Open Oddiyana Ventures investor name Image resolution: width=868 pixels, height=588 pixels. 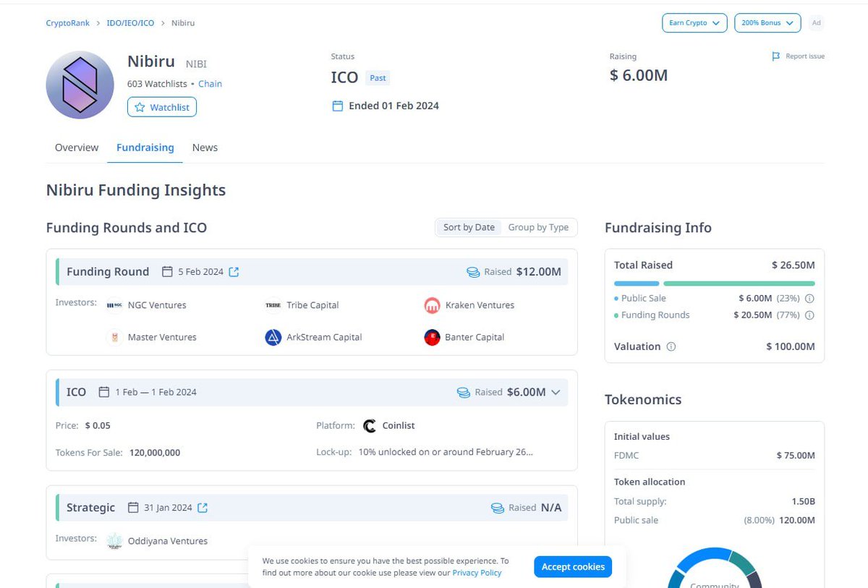[168, 541]
